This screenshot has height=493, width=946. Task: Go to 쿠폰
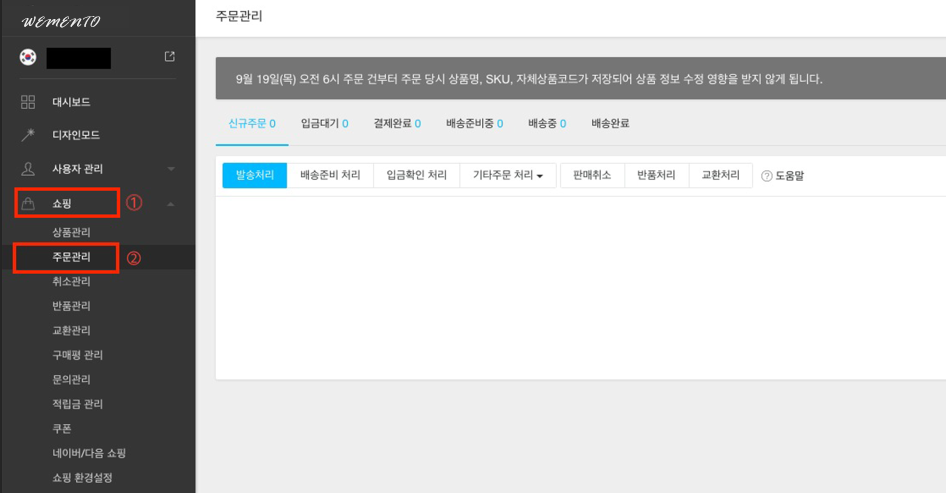[x=62, y=428]
